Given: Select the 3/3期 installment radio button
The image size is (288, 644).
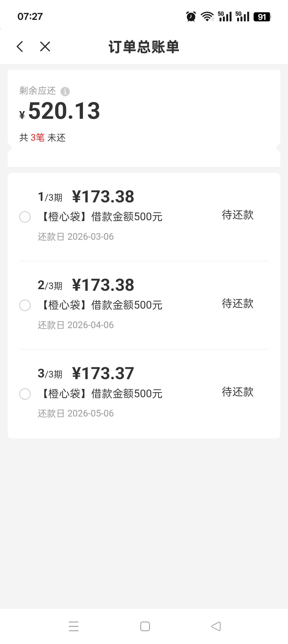Looking at the screenshot, I should pos(25,394).
